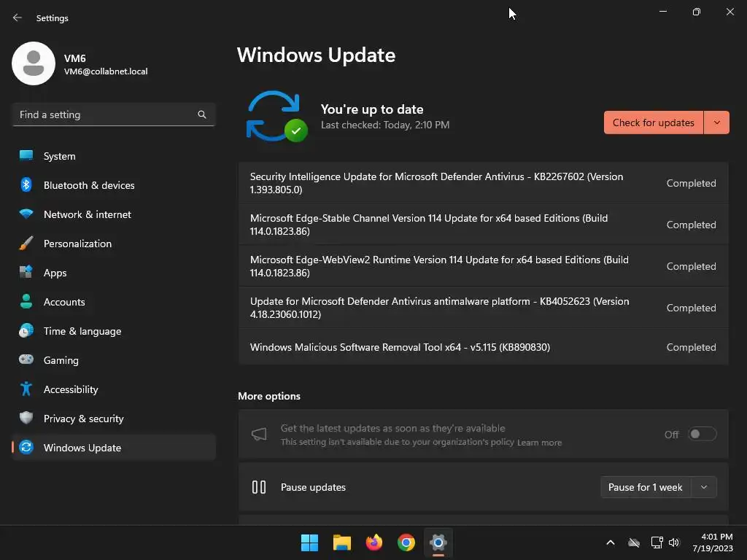Click the Security Intelligence Update KB2267602 entry
Viewport: 747px width, 560px height.
point(483,183)
